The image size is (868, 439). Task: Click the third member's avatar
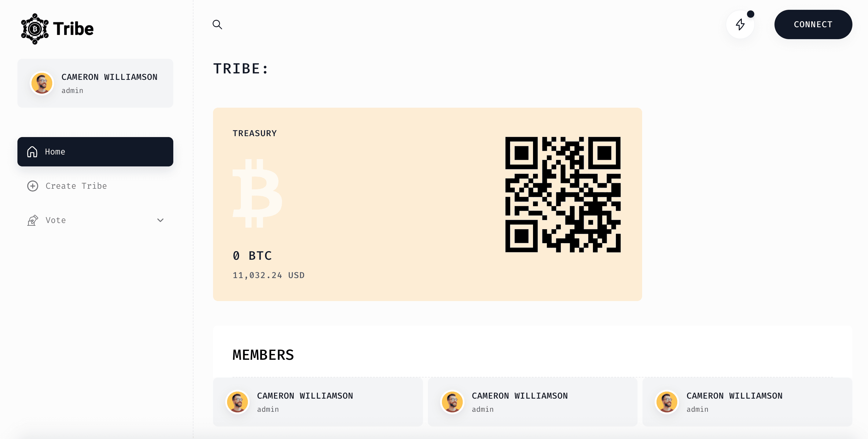coord(667,402)
